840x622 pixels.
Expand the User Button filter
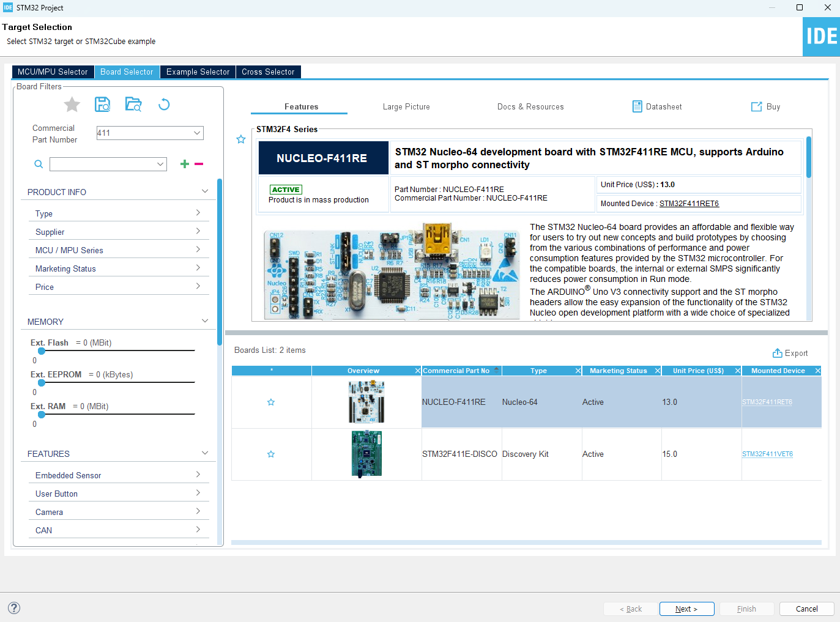click(x=198, y=493)
